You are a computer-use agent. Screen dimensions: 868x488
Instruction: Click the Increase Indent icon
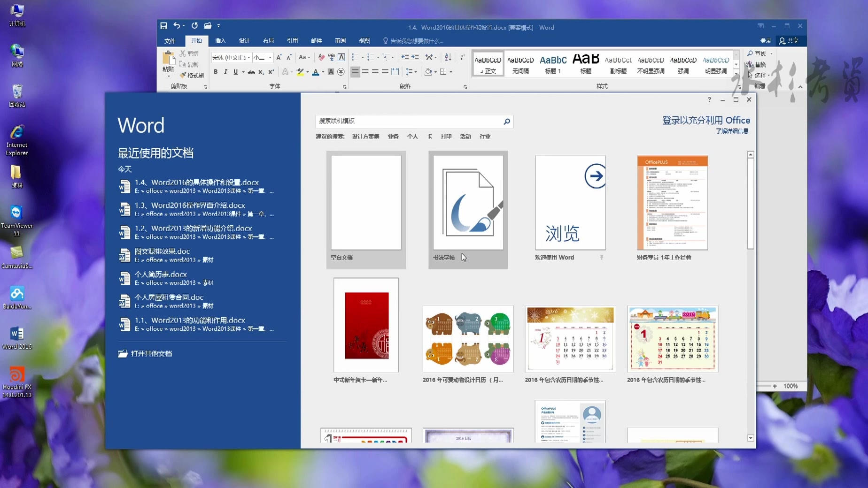click(415, 57)
